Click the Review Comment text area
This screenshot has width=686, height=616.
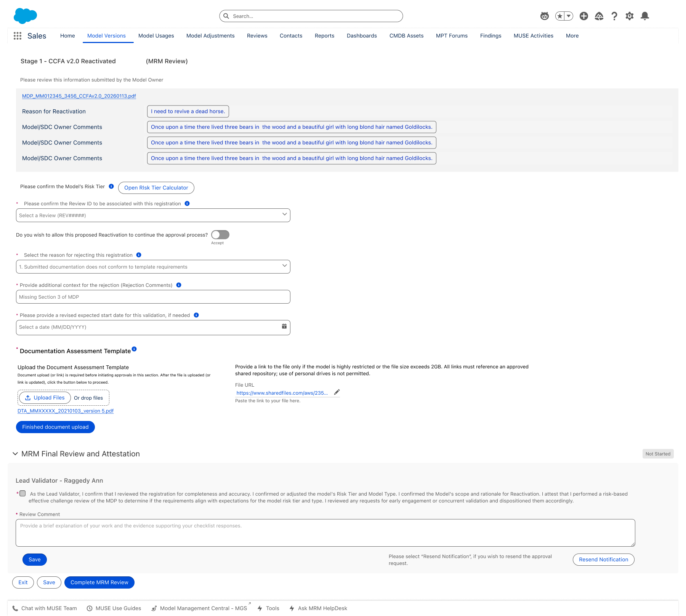point(325,533)
